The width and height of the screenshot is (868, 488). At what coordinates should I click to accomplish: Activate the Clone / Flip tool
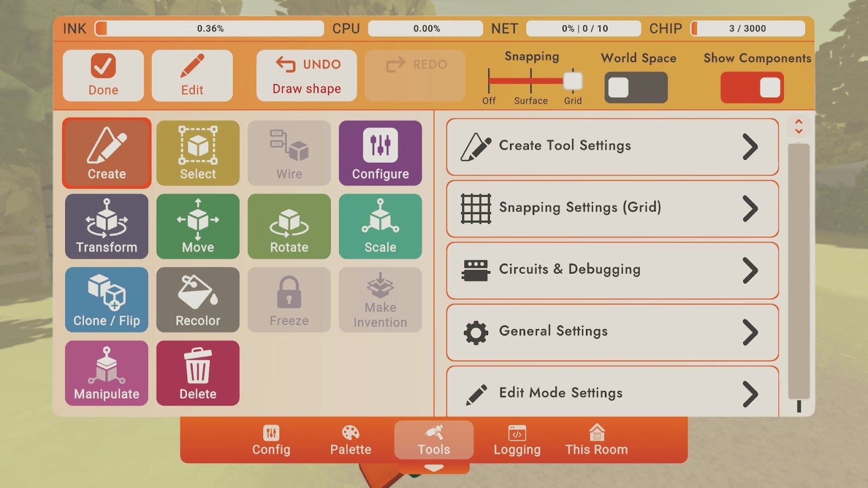(x=106, y=300)
